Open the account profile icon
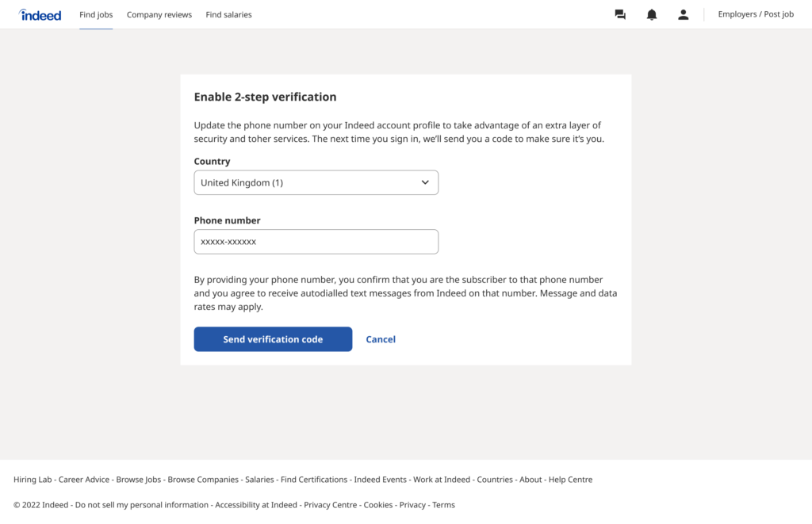The image size is (812, 524). (683, 13)
